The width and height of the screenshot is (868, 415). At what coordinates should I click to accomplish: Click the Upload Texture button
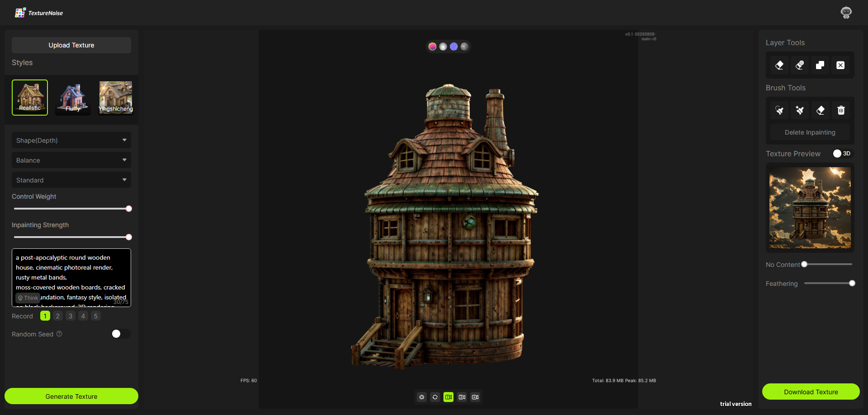[x=71, y=45]
